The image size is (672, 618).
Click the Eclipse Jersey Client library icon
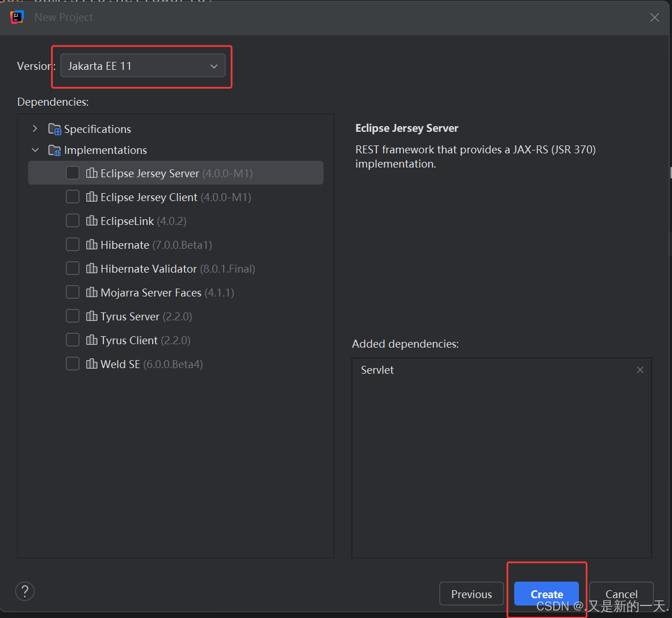92,197
